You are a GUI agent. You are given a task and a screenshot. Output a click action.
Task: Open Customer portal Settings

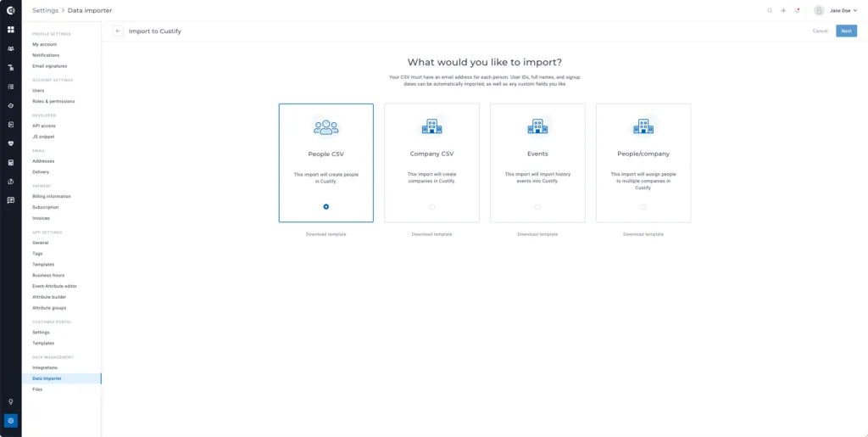pyautogui.click(x=41, y=333)
